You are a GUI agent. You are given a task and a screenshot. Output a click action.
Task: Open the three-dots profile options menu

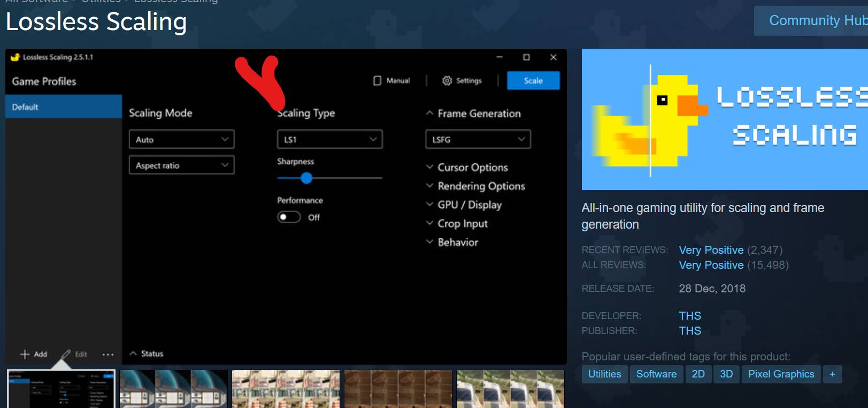click(x=108, y=354)
